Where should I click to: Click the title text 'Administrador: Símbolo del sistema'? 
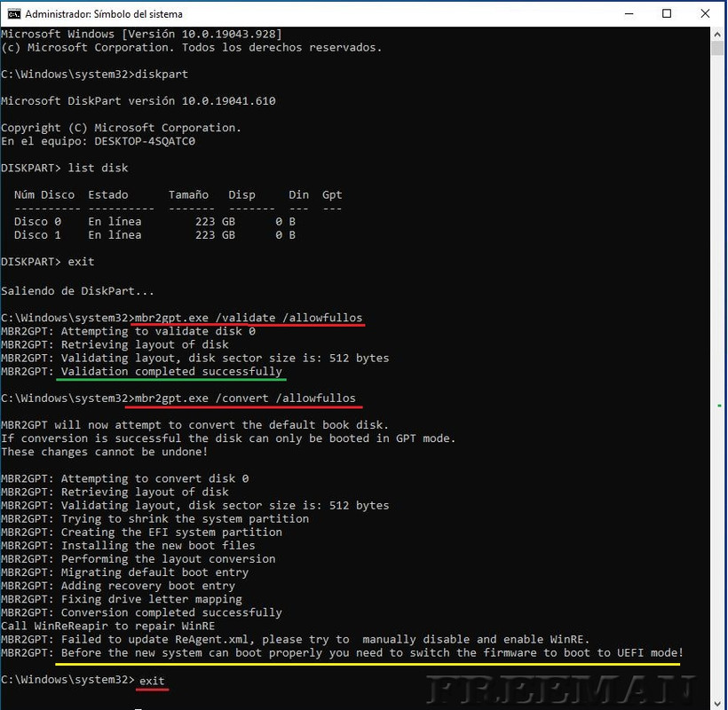pos(104,14)
